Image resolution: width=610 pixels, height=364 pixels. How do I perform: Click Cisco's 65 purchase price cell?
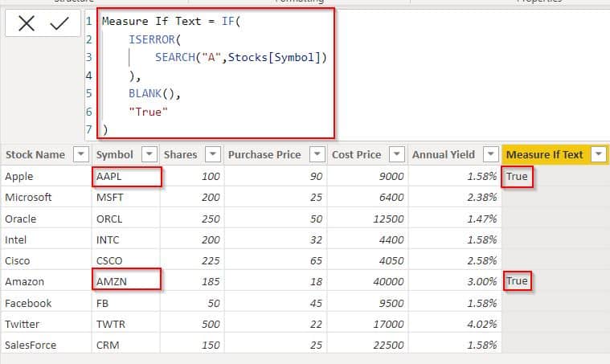coord(276,260)
